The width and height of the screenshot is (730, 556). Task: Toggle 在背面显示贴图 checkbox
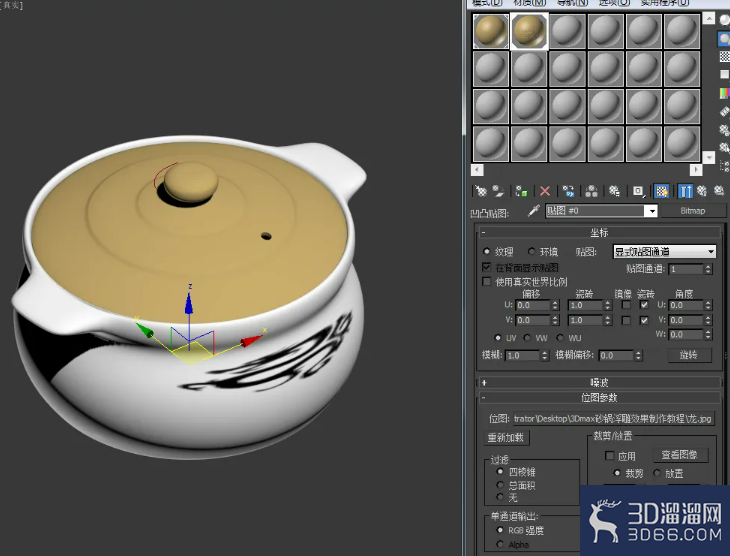coord(487,267)
